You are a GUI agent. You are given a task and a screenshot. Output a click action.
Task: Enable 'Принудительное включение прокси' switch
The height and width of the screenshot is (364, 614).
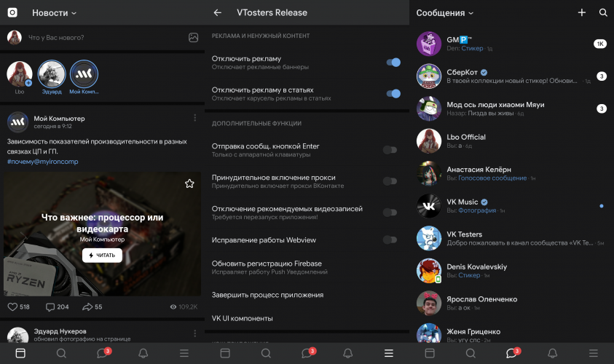coord(390,181)
